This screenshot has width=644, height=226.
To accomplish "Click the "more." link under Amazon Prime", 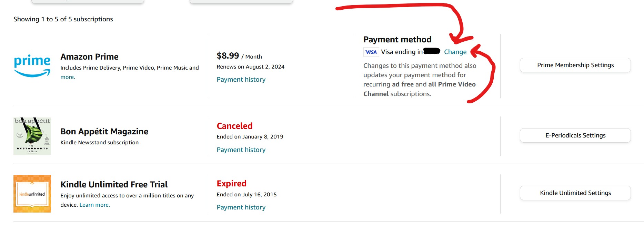I will [x=68, y=77].
